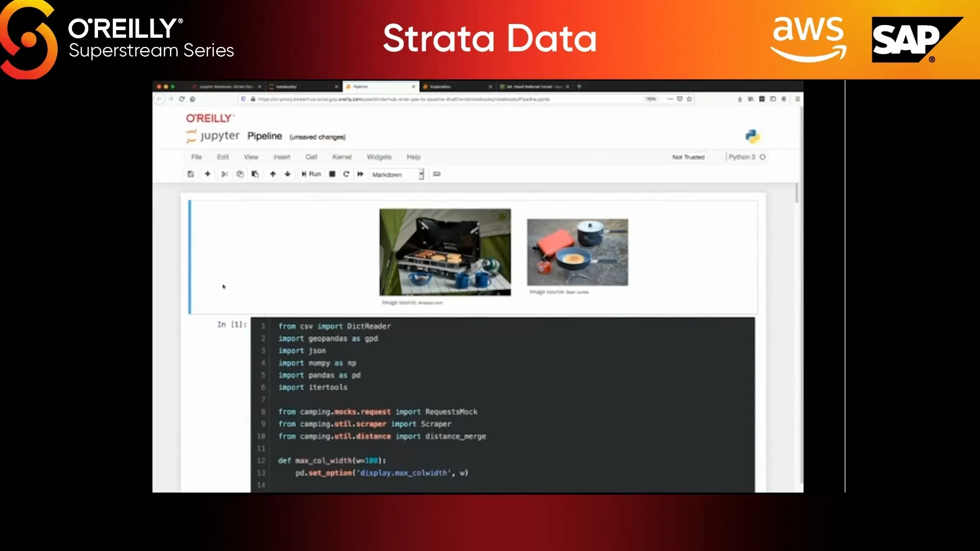Restart the kernel with the refresh icon
The height and width of the screenshot is (551, 980).
pos(346,174)
